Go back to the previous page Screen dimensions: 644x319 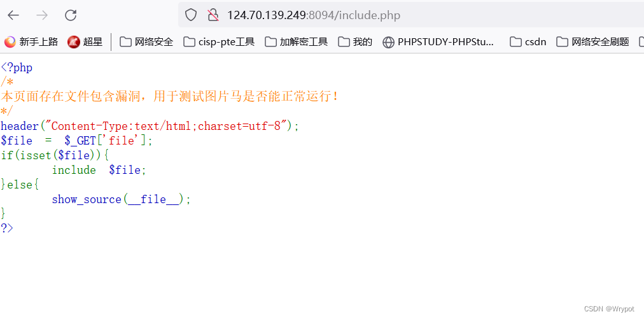[x=13, y=16]
